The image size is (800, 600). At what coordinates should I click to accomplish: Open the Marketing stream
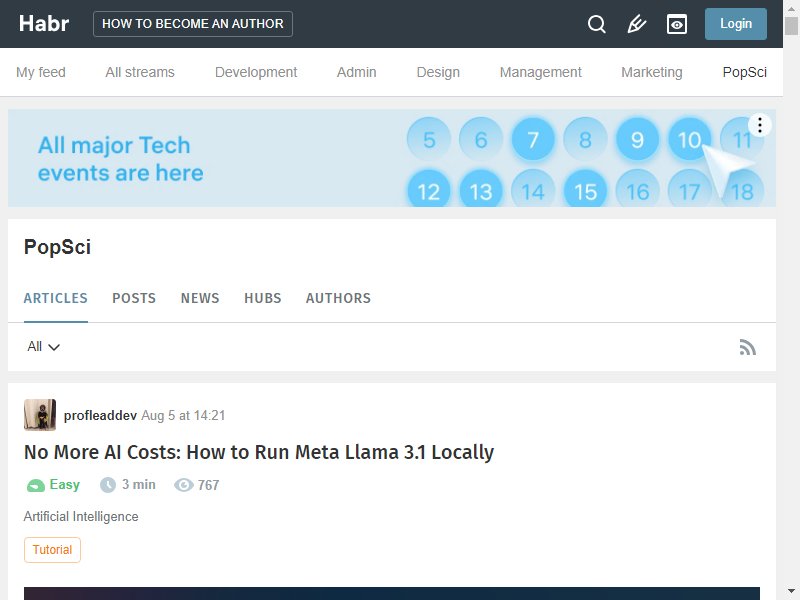pyautogui.click(x=652, y=72)
